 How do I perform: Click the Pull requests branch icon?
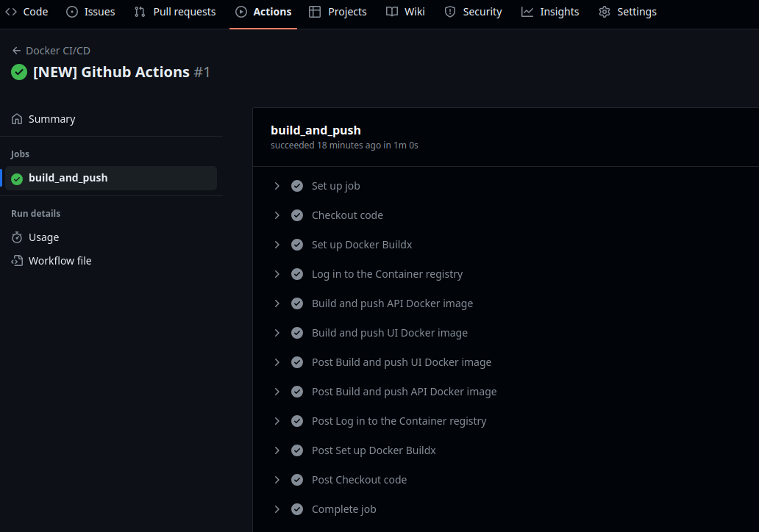click(x=140, y=12)
